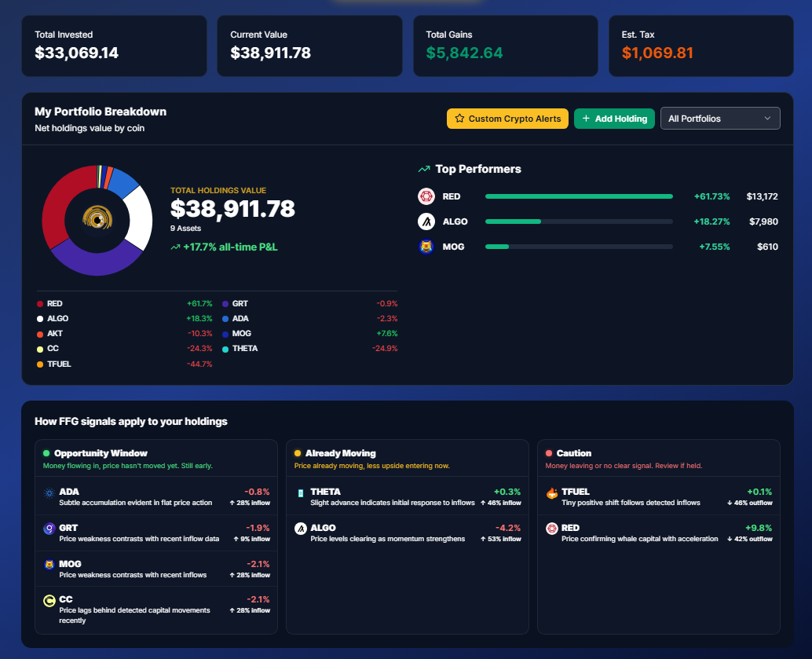Click the ALGO coin icon in Already Moving
The height and width of the screenshot is (659, 812).
(300, 529)
